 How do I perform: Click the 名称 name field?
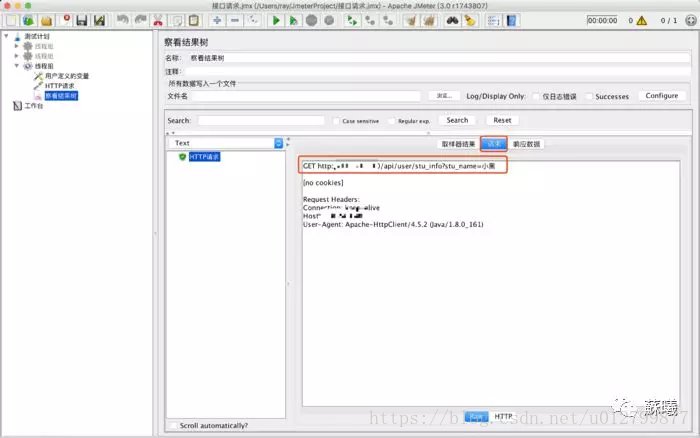pos(438,58)
